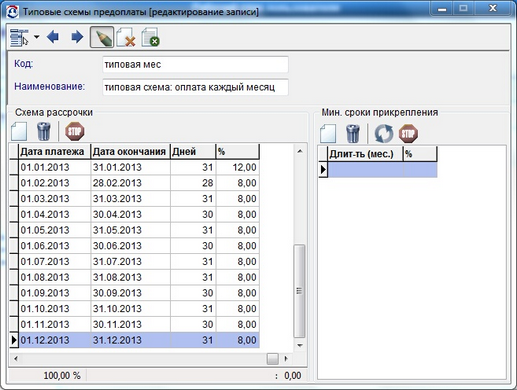The height and width of the screenshot is (390, 517).
Task: Select payment date cell 01.09.2013
Action: click(55, 293)
